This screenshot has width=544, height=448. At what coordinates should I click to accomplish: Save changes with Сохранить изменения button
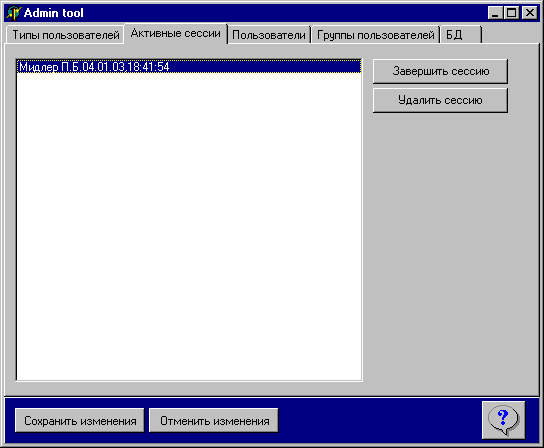click(x=80, y=421)
